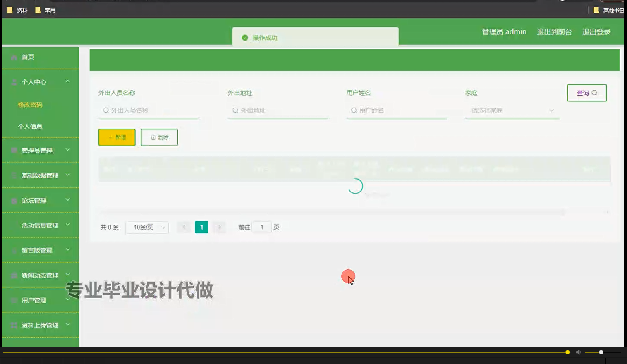The height and width of the screenshot is (364, 627).
Task: Click the 论坛管理 forum icon
Action: click(x=14, y=200)
